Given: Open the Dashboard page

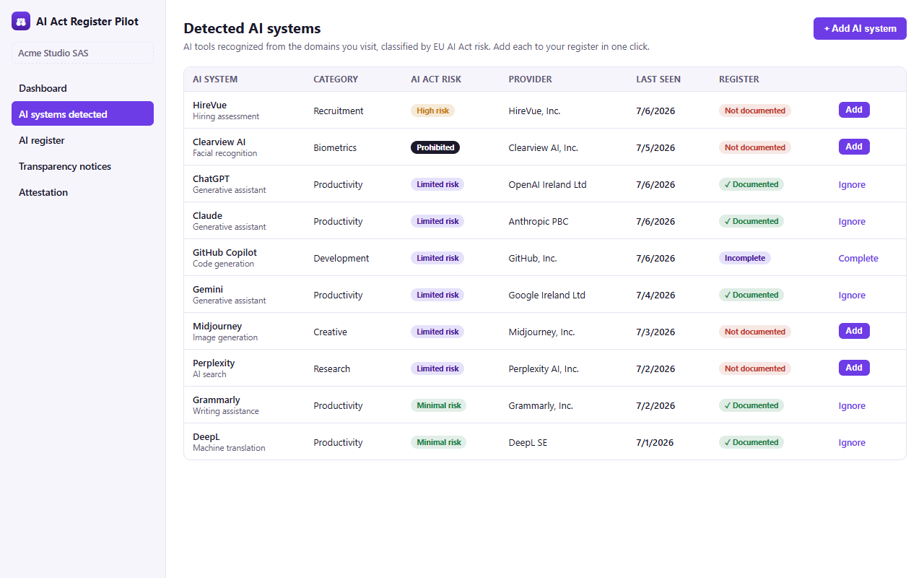Looking at the screenshot, I should pos(82,88).
